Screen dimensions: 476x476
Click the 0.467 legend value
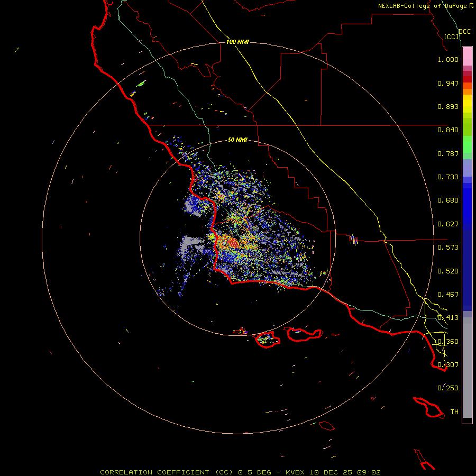448,295
